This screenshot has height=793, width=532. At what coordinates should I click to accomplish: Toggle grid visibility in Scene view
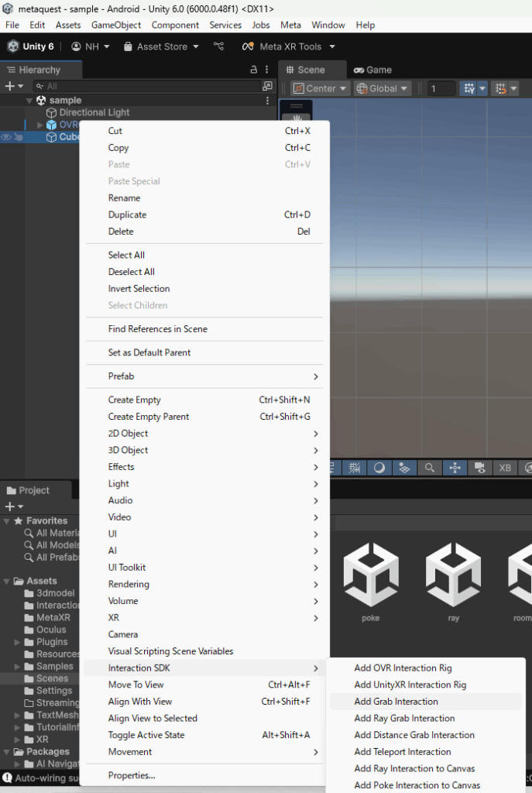tap(469, 88)
